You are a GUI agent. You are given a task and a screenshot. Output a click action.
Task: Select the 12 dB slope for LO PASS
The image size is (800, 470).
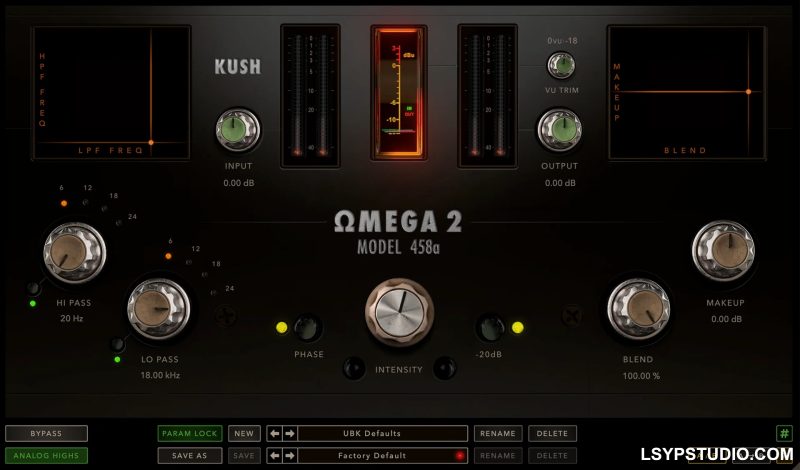pyautogui.click(x=189, y=262)
